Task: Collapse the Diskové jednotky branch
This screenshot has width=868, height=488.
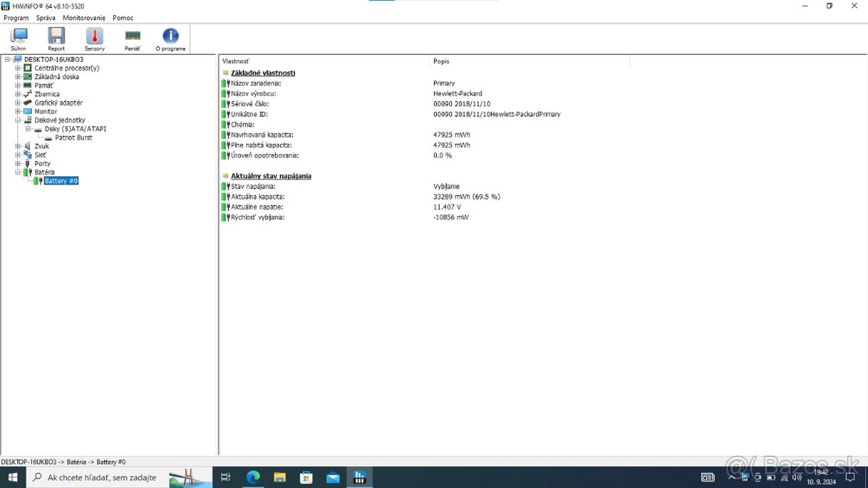Action: (x=16, y=120)
